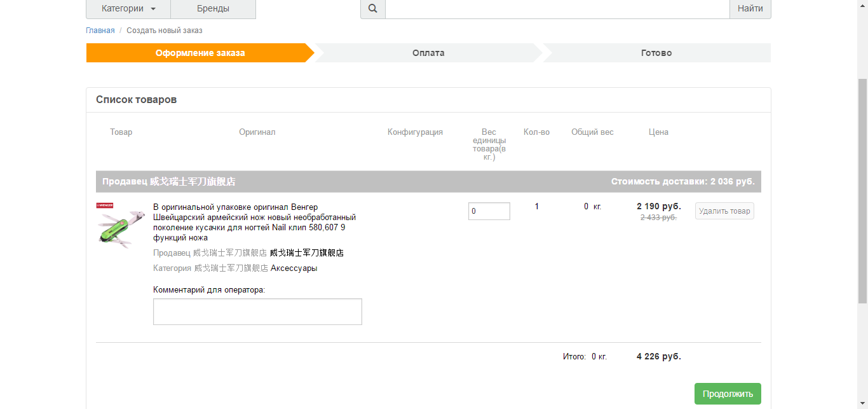Open the product title link about Венгер knife
The width and height of the screenshot is (868, 409).
pyautogui.click(x=254, y=223)
